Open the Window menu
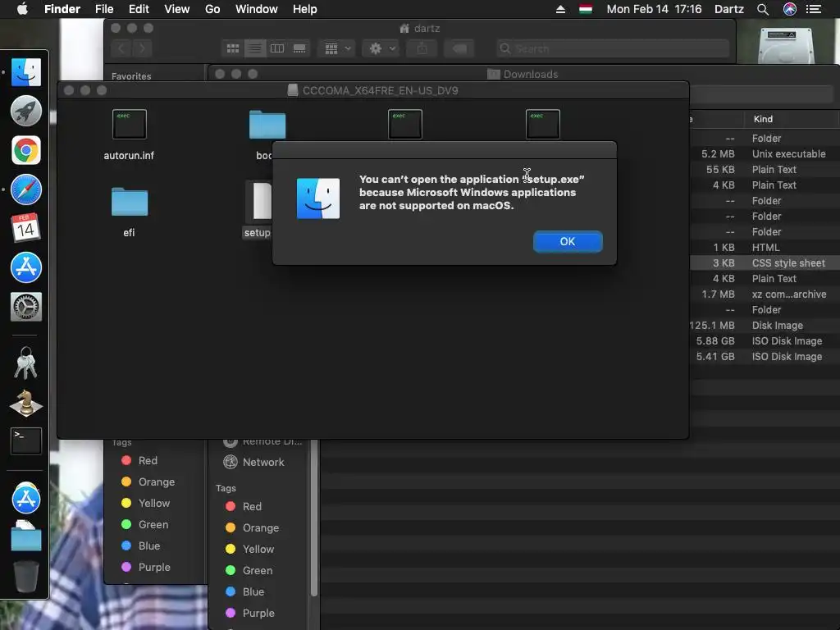The height and width of the screenshot is (630, 840). [257, 9]
